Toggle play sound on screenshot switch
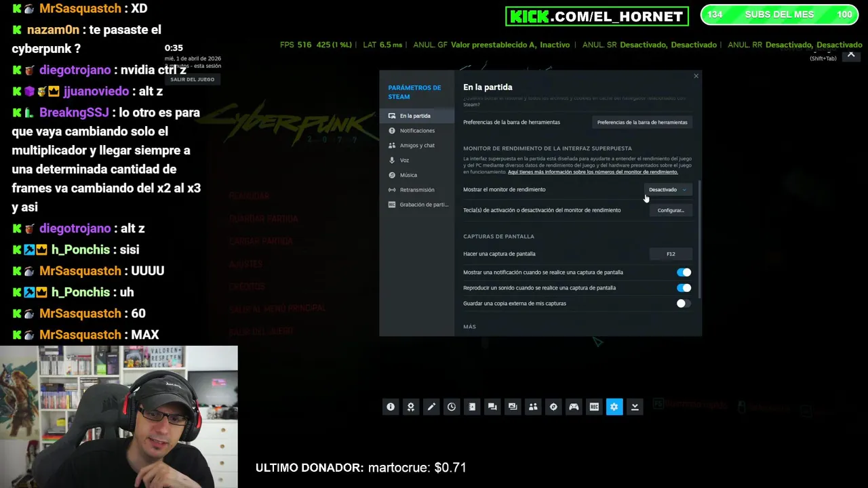The image size is (868, 488). click(x=684, y=288)
